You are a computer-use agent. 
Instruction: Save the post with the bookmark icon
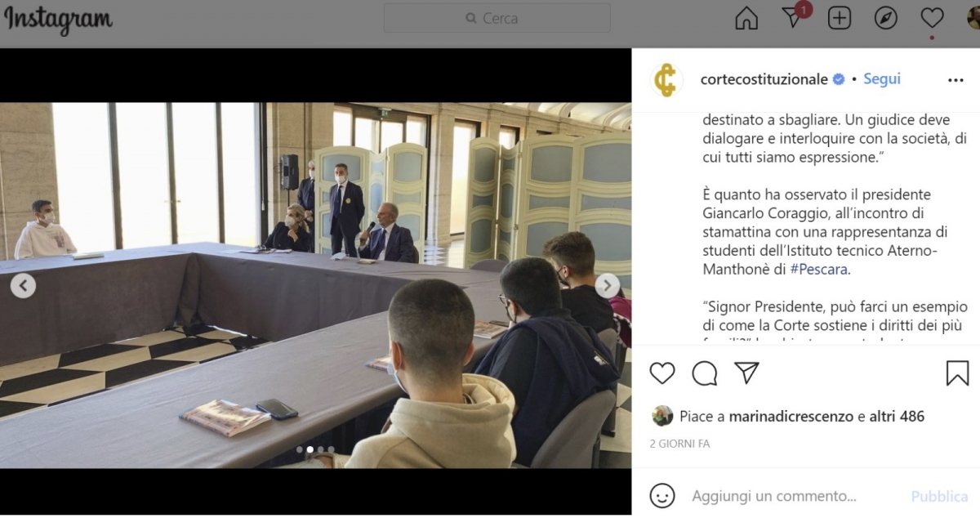[x=957, y=373]
